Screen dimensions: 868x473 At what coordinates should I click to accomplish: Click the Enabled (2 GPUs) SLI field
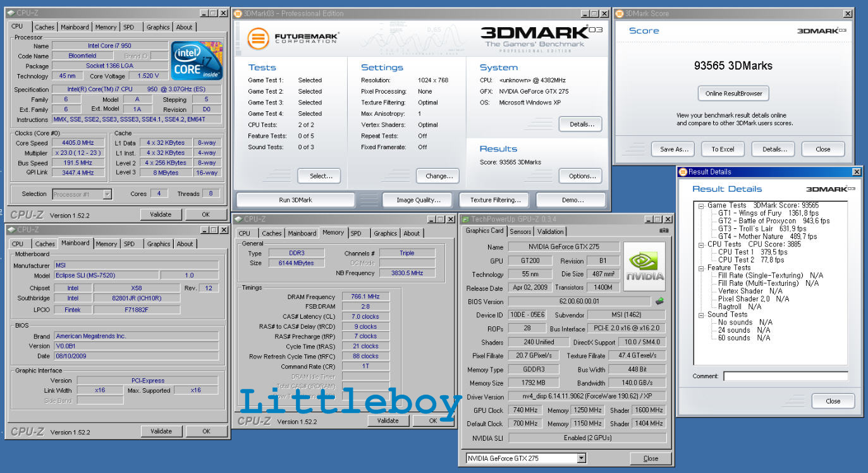click(587, 438)
